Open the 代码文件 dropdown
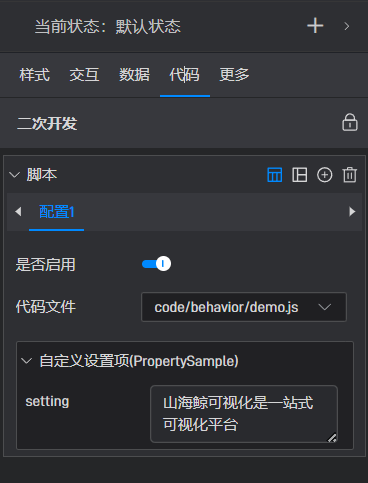The width and height of the screenshot is (368, 483). (x=244, y=307)
